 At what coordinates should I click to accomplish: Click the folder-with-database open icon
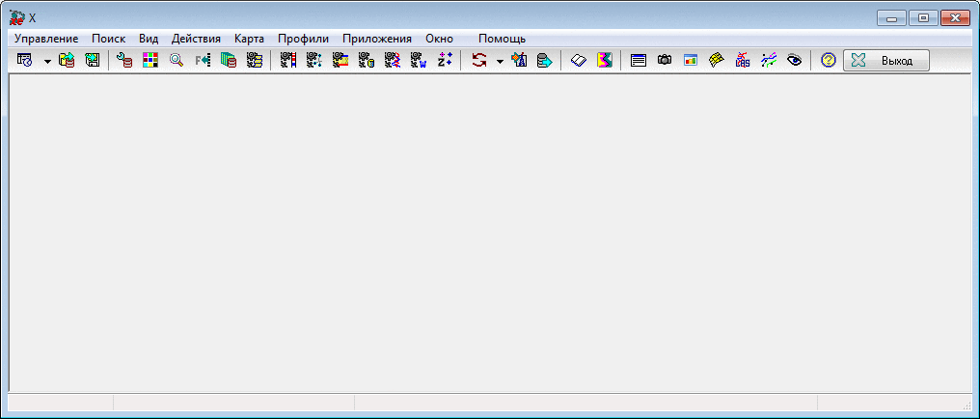point(67,61)
